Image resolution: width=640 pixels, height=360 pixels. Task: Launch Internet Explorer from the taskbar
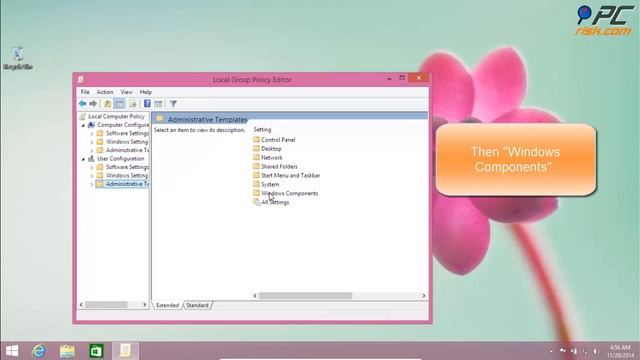pyautogui.click(x=39, y=351)
